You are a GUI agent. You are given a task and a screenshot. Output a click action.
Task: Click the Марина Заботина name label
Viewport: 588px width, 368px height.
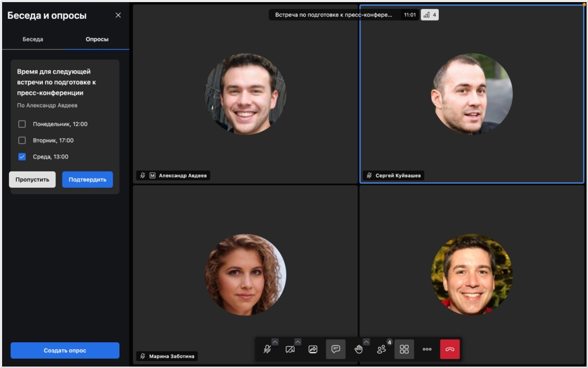[x=171, y=356]
